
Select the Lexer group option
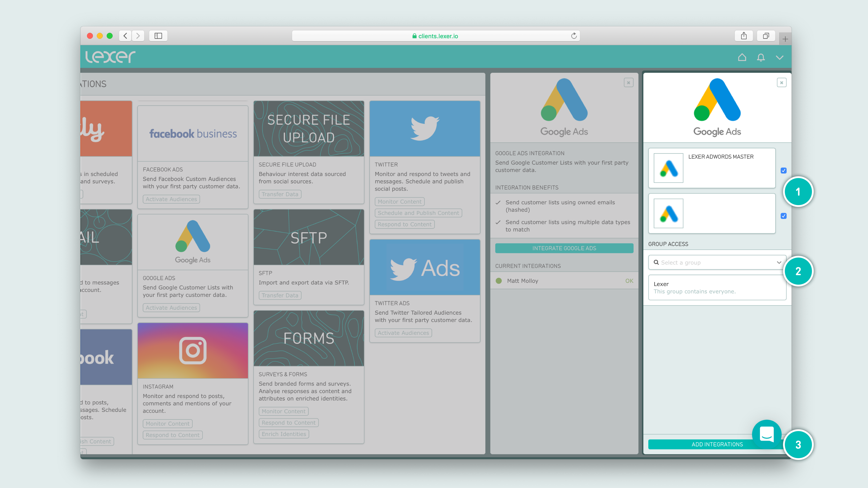tap(717, 287)
